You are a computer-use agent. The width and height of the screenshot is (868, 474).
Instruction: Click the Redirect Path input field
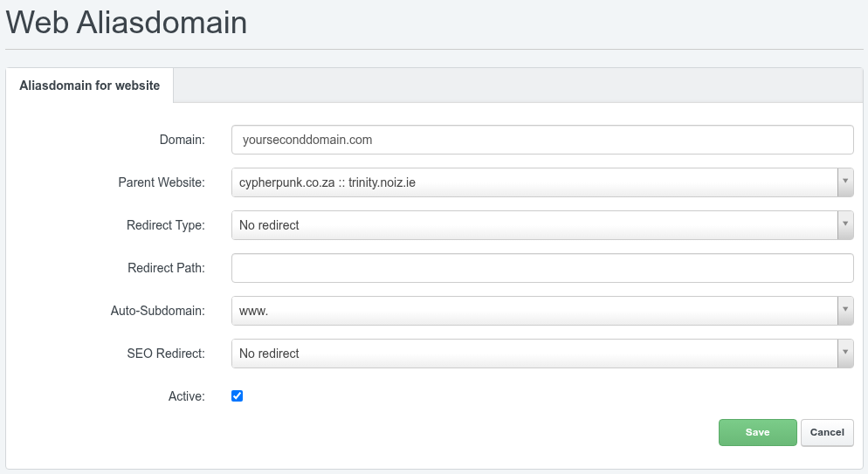[x=542, y=268]
